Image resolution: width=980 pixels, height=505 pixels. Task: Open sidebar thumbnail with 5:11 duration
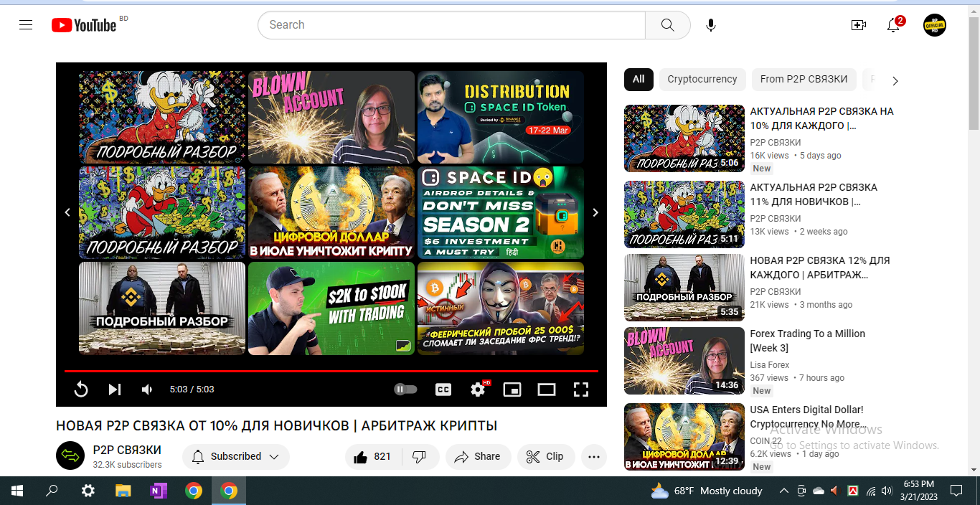pos(684,214)
